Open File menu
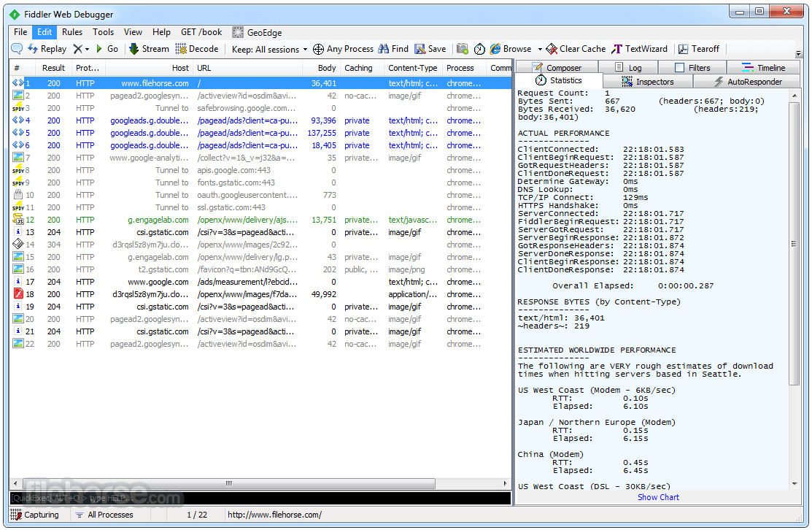 coord(20,32)
